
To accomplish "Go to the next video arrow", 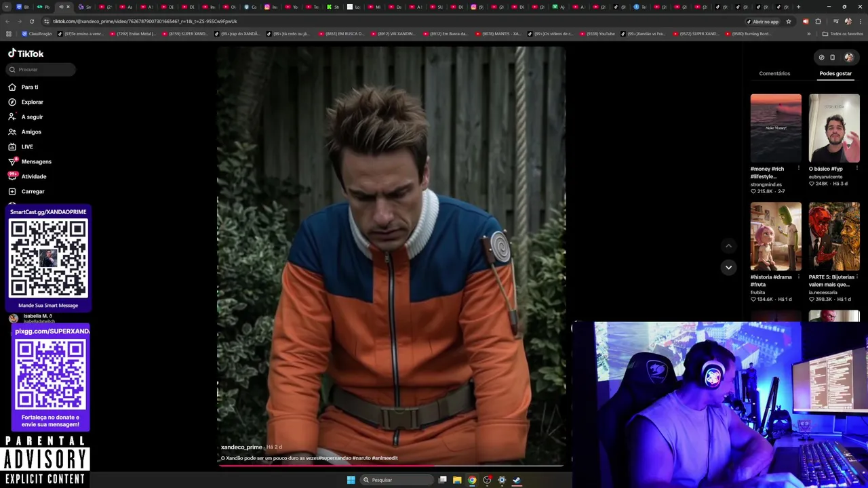I will tap(728, 267).
